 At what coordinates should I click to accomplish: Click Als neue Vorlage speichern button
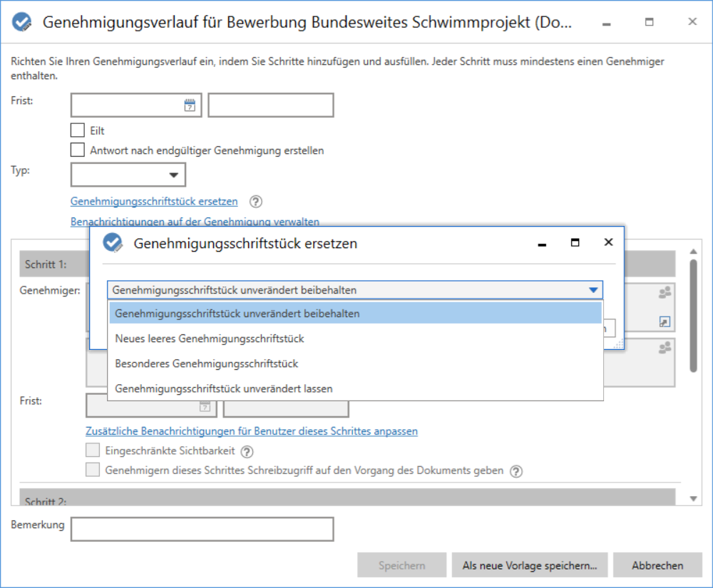[x=529, y=565]
